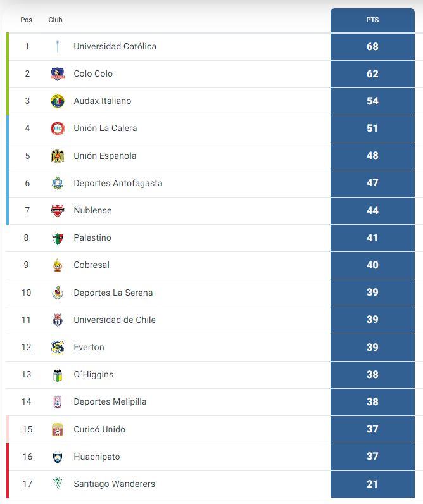The height and width of the screenshot is (504, 423).
Task: Open the Universidad de Chile team link
Action: (x=115, y=320)
